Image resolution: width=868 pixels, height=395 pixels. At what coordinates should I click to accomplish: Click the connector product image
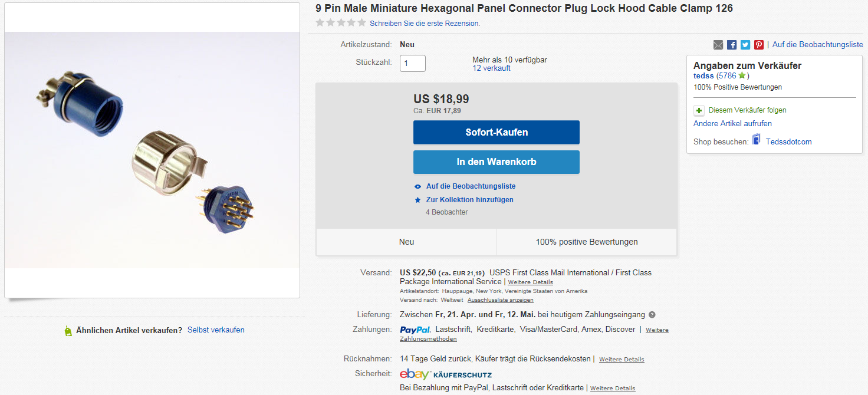pos(152,150)
